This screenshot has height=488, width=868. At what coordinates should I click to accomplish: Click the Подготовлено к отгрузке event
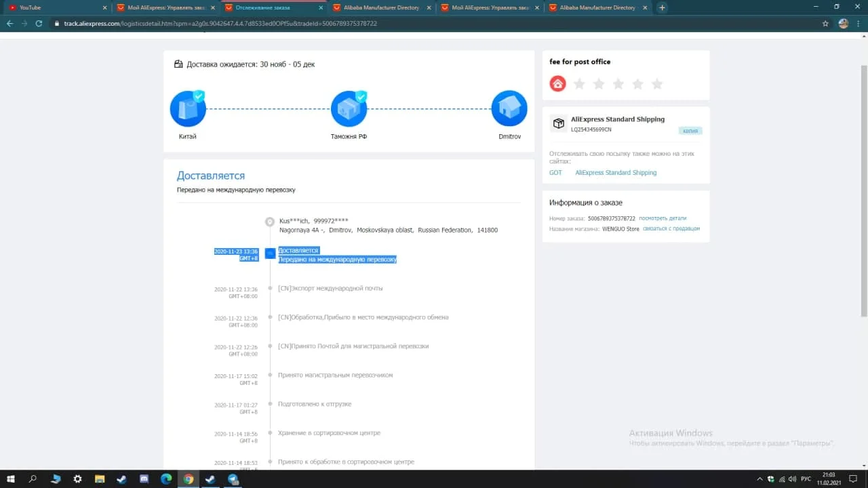315,404
